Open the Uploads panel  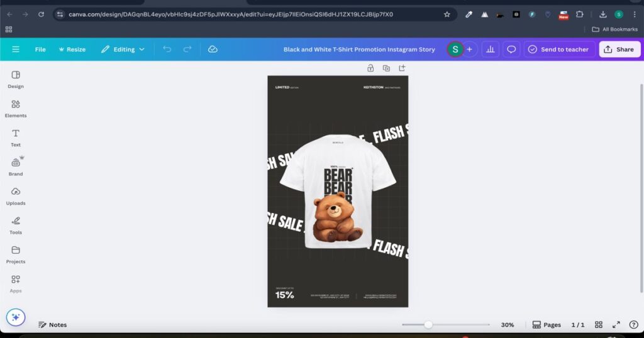pyautogui.click(x=16, y=196)
